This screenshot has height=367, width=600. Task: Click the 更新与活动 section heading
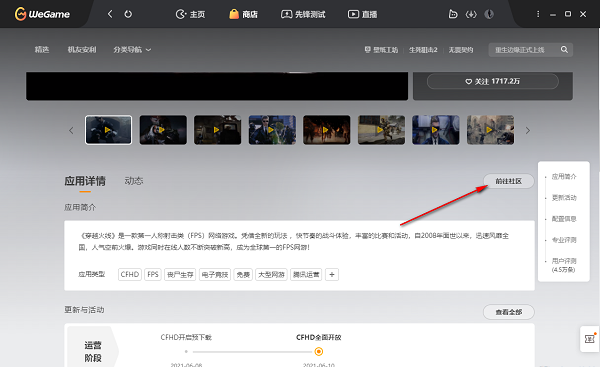(84, 310)
